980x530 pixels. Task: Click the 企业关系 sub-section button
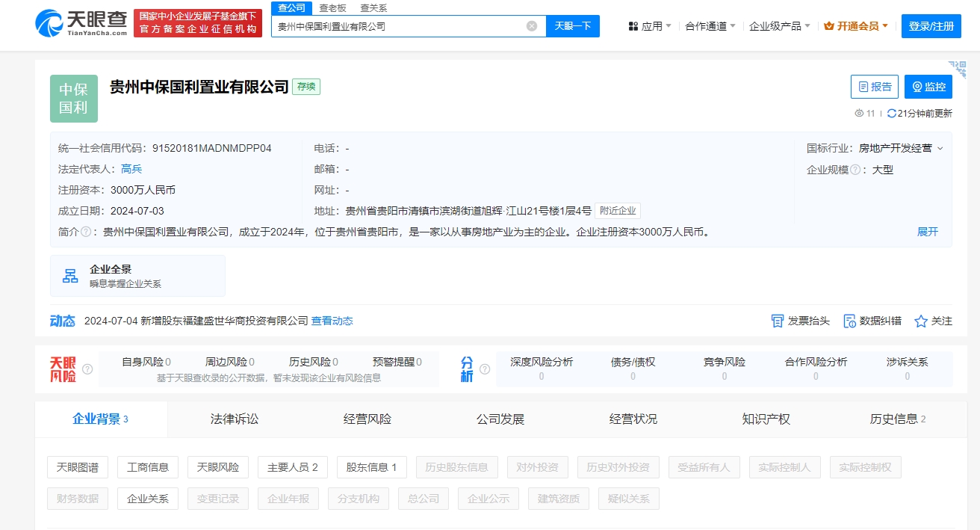148,499
